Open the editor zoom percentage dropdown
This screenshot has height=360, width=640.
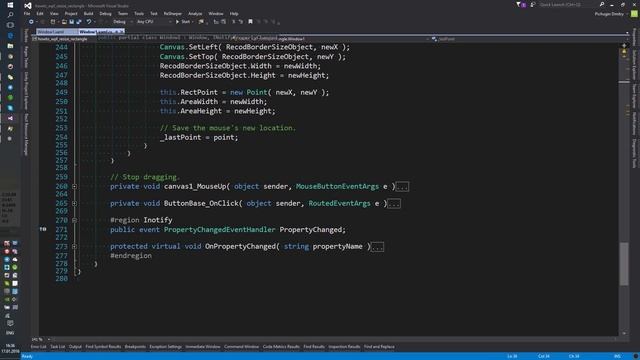41,339
